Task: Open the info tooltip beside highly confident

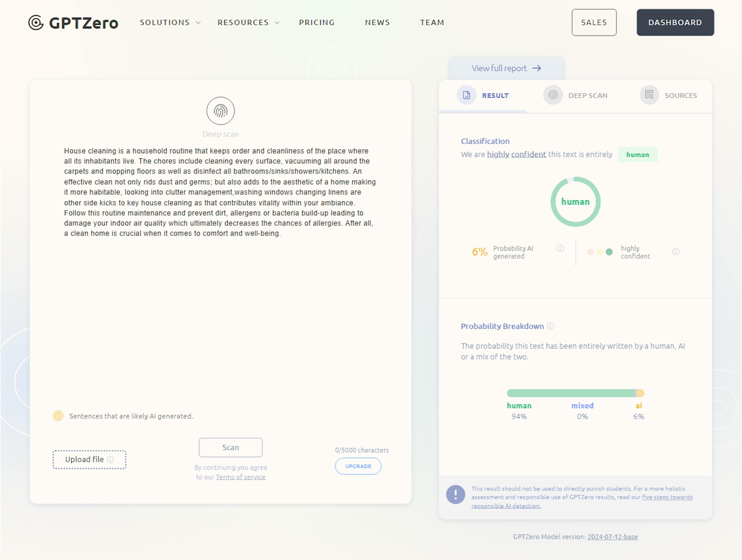Action: (x=676, y=252)
